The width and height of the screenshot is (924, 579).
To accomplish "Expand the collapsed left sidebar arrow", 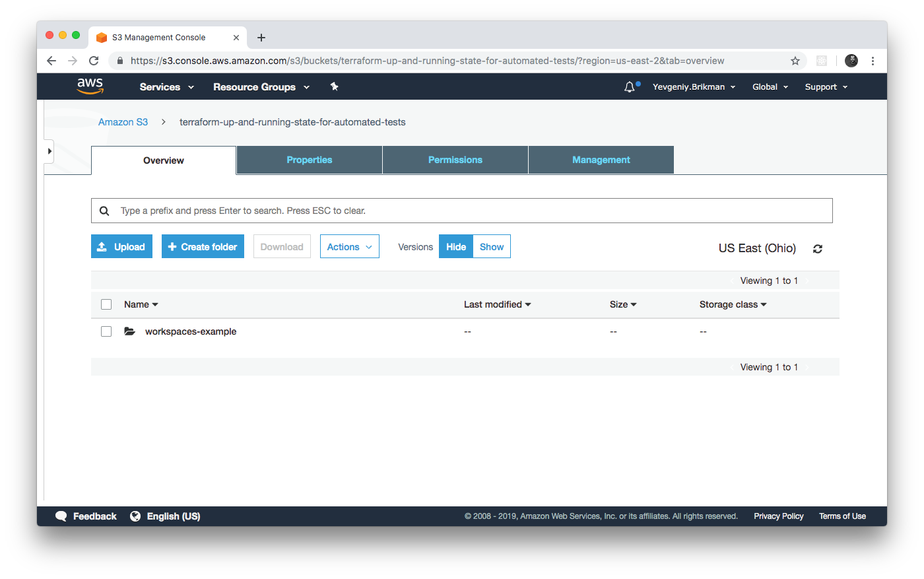I will [x=49, y=151].
